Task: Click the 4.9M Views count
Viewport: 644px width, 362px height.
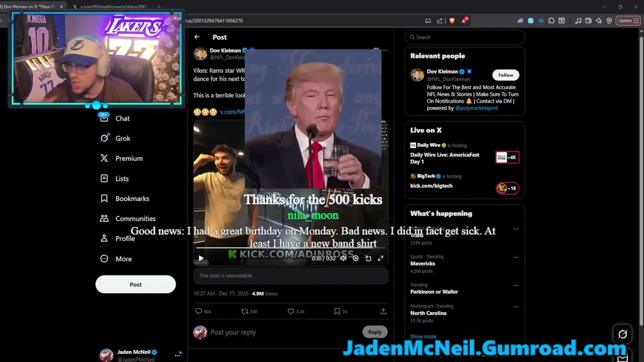Action: coord(265,294)
